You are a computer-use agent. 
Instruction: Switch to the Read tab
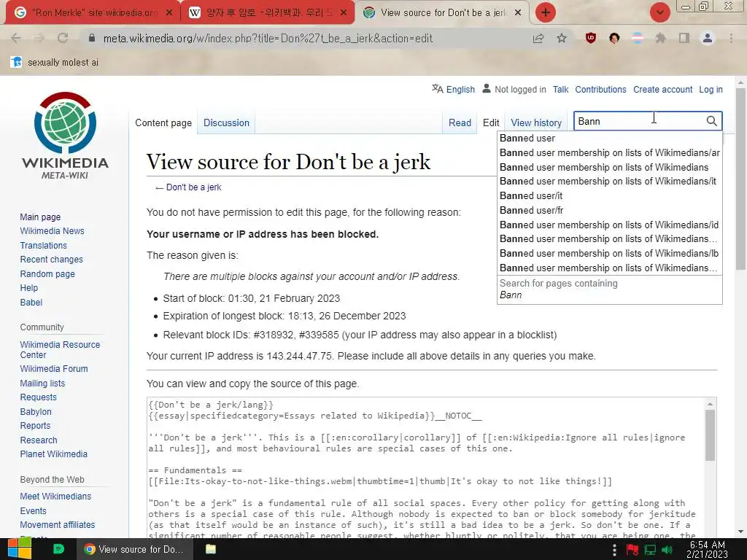[460, 122]
